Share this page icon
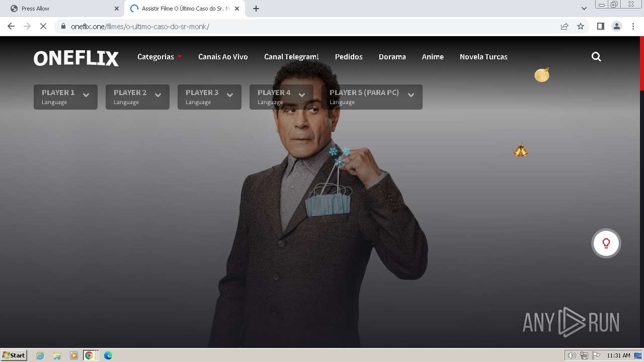This screenshot has width=644, height=362. [565, 26]
